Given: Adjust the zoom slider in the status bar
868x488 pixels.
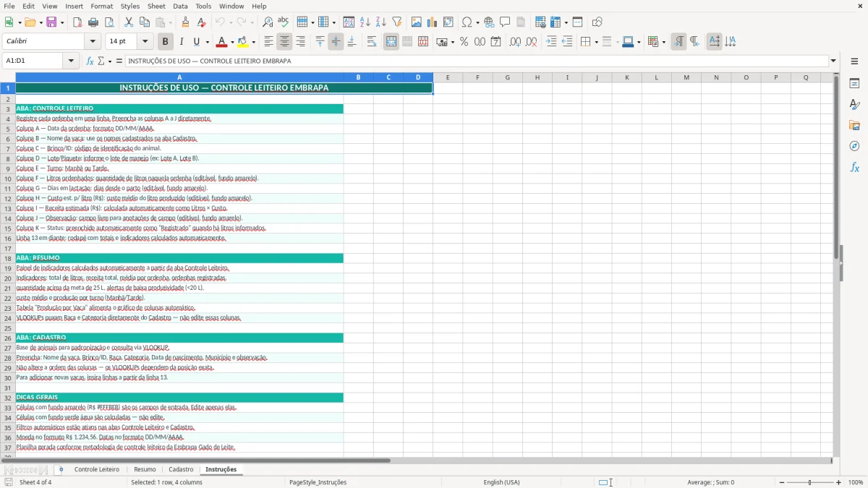Looking at the screenshot, I should (810, 482).
